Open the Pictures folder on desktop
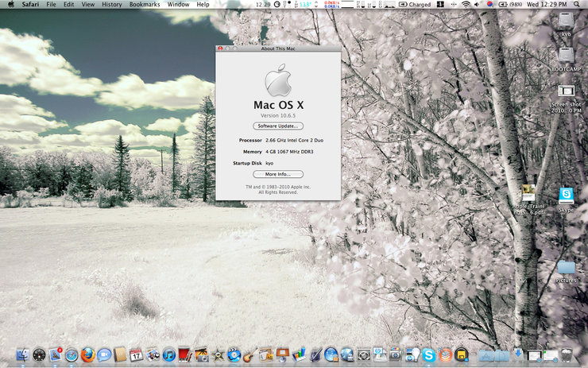Image resolution: width=588 pixels, height=368 pixels. 566,268
